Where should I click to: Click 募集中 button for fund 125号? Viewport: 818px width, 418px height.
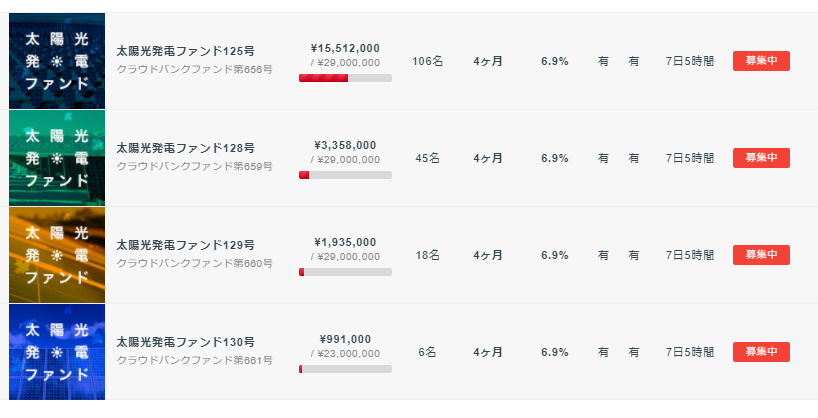(x=761, y=61)
